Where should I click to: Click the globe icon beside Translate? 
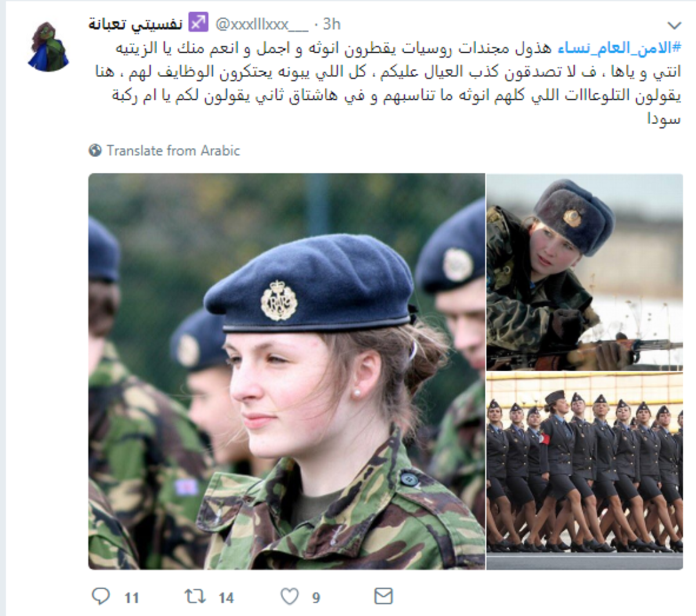tap(95, 151)
